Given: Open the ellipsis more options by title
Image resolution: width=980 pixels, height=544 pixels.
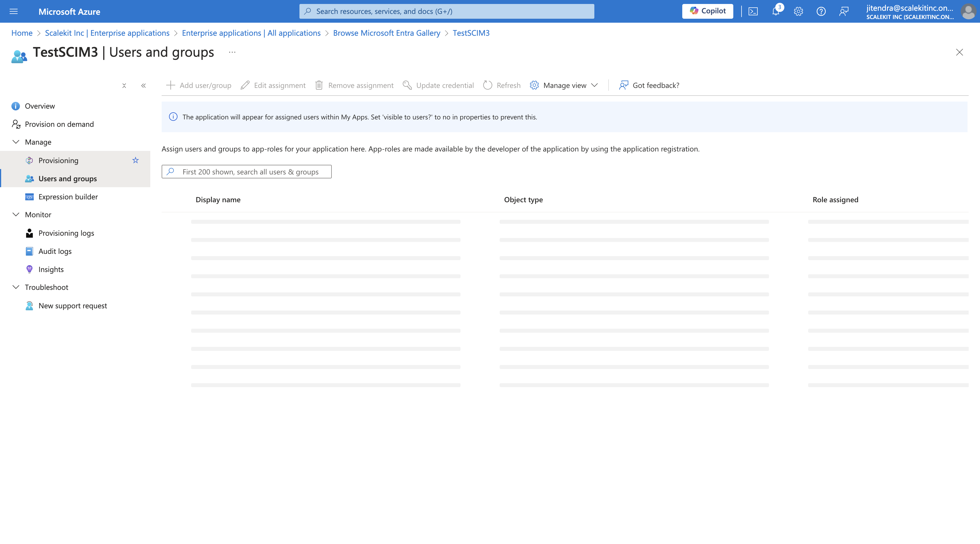Looking at the screenshot, I should [x=232, y=52].
